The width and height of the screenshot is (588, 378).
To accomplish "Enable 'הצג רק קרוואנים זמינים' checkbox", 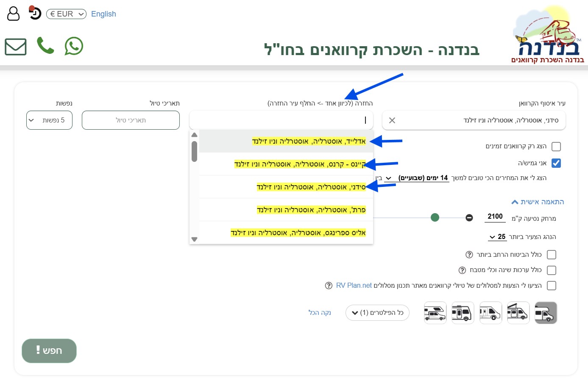I will (x=556, y=147).
